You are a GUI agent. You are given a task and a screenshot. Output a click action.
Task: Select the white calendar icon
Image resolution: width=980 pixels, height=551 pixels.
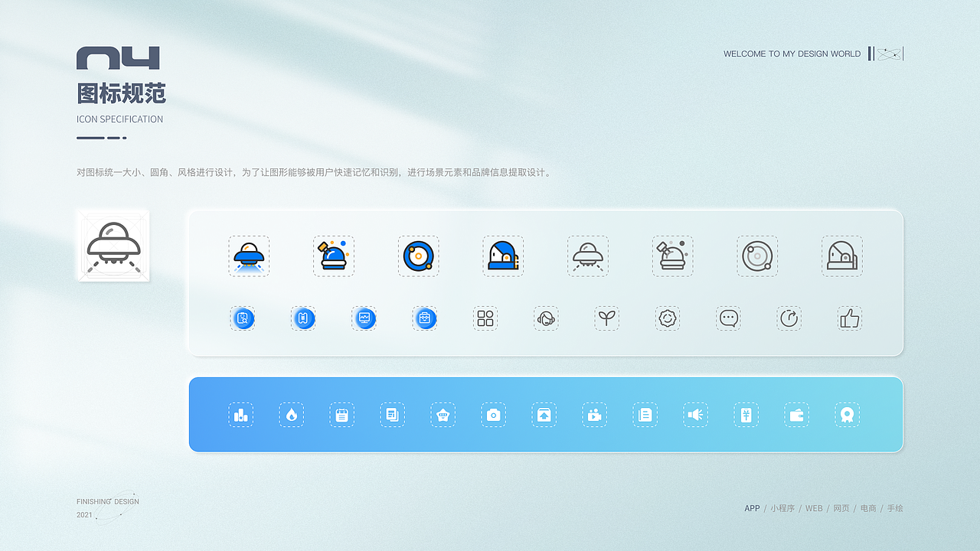pos(342,415)
